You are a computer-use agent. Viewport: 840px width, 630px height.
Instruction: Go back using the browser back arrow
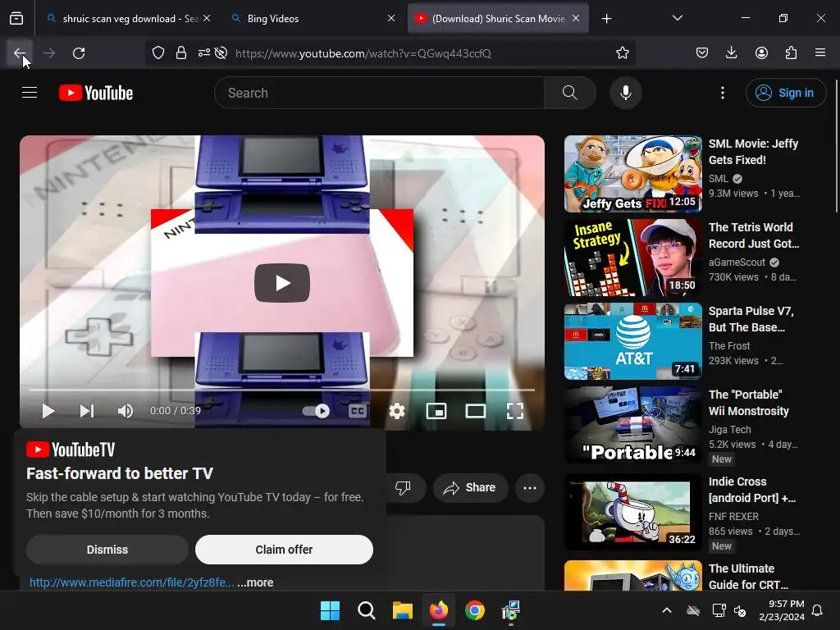point(20,53)
